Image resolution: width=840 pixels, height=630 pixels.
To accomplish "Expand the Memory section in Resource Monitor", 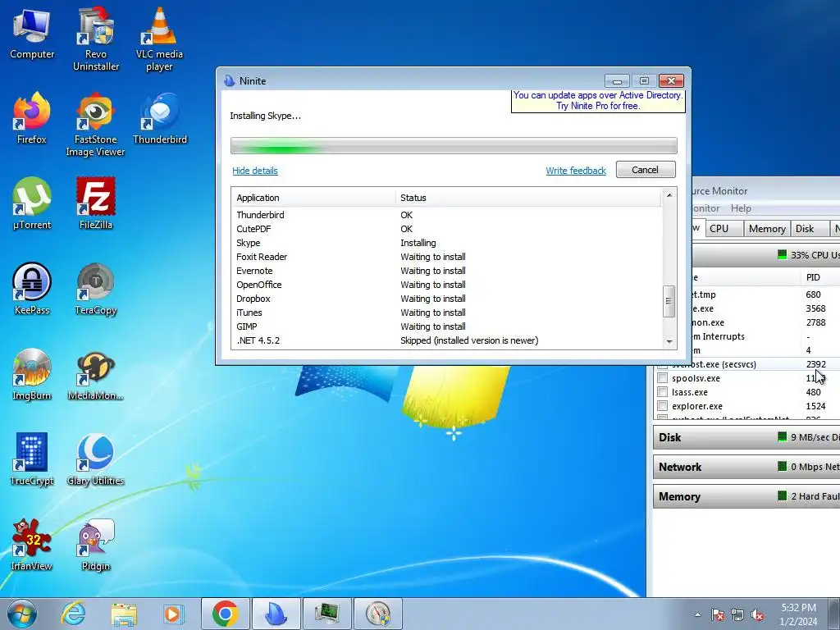I will tap(746, 496).
